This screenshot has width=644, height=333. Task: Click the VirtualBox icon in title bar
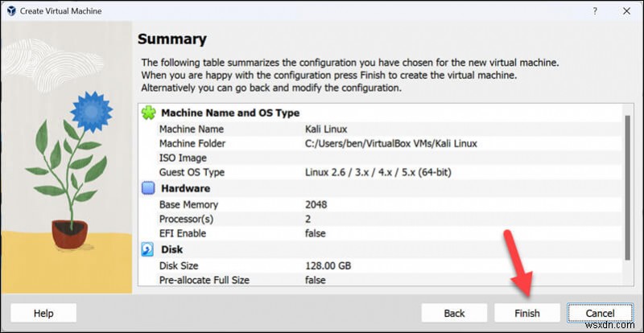point(11,11)
